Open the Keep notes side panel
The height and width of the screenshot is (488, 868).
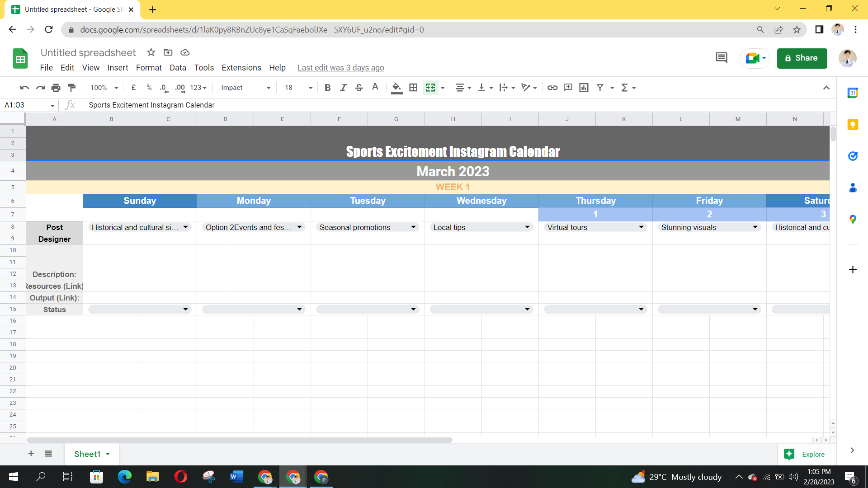pyautogui.click(x=853, y=125)
